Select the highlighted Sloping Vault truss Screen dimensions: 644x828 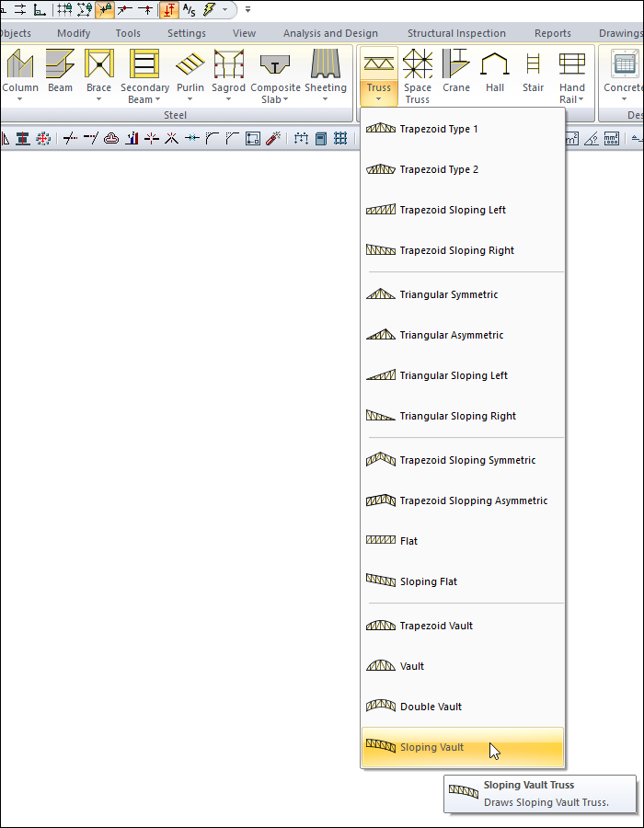pyautogui.click(x=463, y=747)
